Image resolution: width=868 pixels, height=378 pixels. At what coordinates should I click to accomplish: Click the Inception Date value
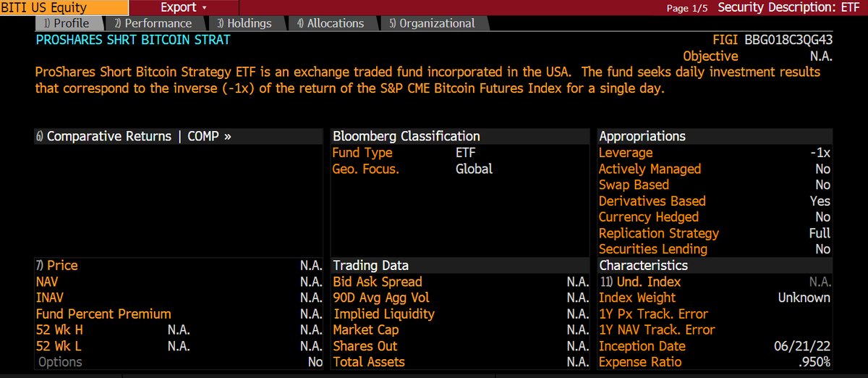(x=805, y=346)
